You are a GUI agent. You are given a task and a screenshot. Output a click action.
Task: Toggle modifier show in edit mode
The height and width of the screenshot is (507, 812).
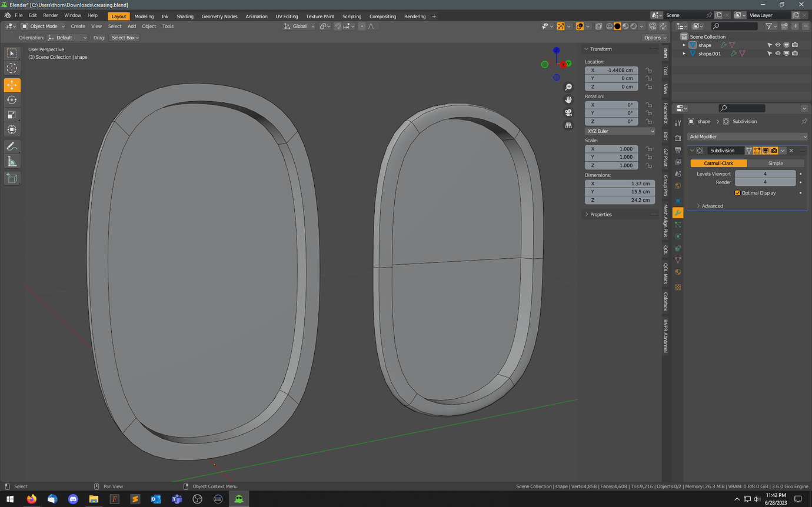click(757, 151)
